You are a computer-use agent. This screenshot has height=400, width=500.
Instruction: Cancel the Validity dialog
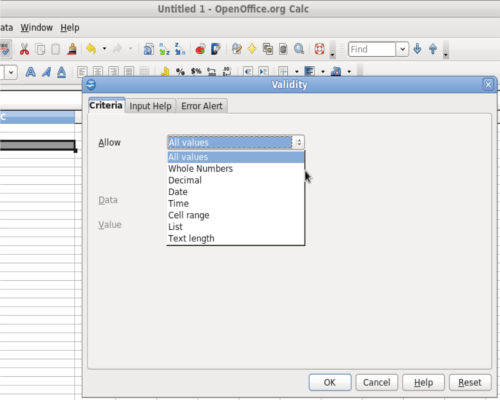tap(376, 382)
